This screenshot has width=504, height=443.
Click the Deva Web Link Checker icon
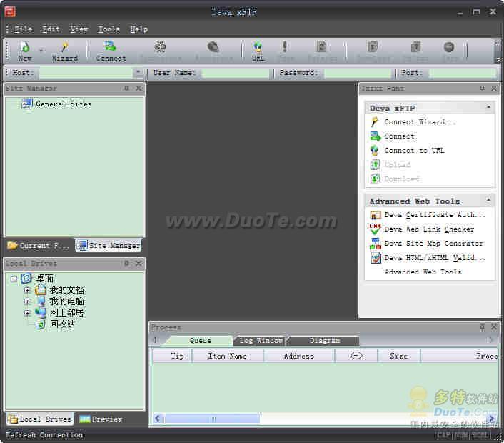[x=375, y=229]
